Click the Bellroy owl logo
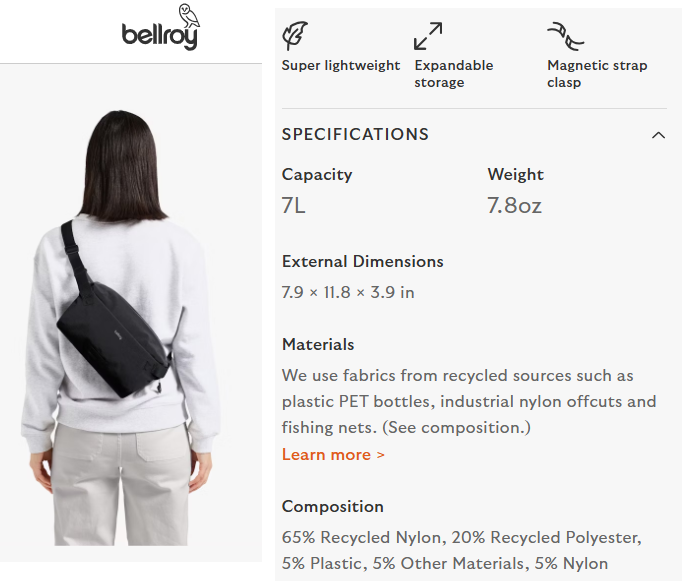The width and height of the screenshot is (690, 587). tap(161, 27)
